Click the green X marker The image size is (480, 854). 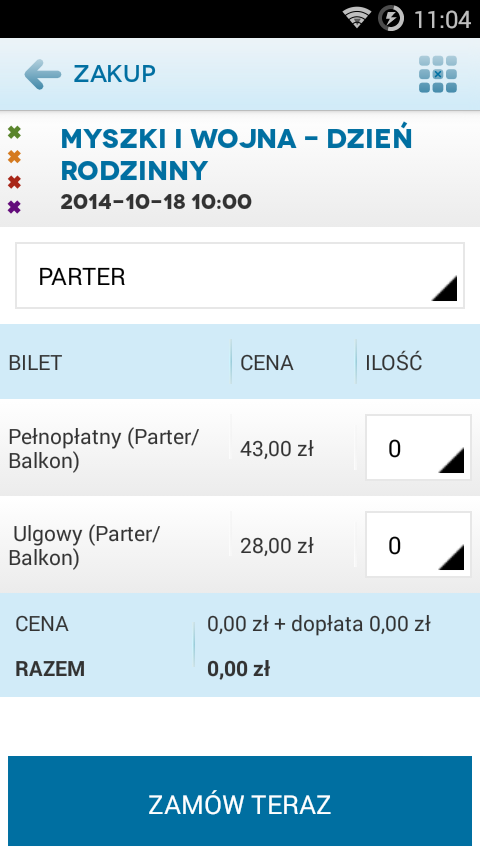14,132
